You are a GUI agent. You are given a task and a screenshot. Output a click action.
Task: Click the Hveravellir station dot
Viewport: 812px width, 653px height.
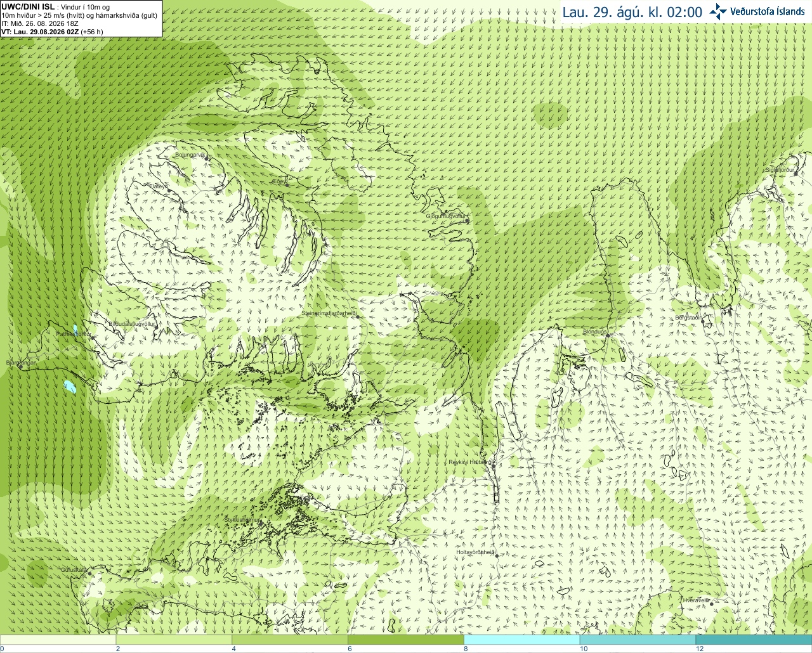tap(711, 604)
